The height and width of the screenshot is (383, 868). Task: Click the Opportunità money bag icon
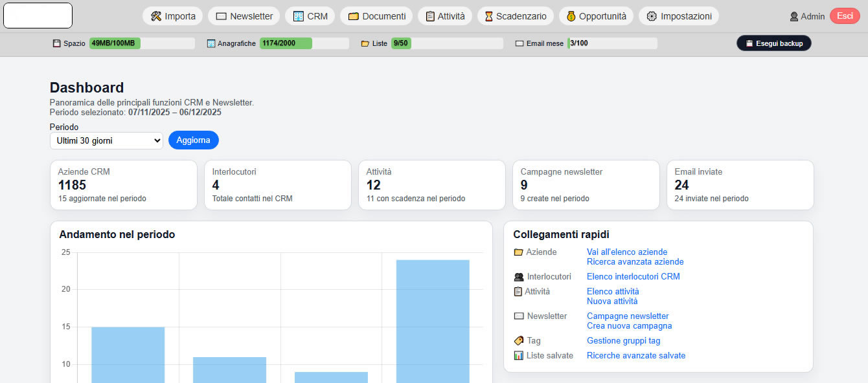tap(571, 16)
